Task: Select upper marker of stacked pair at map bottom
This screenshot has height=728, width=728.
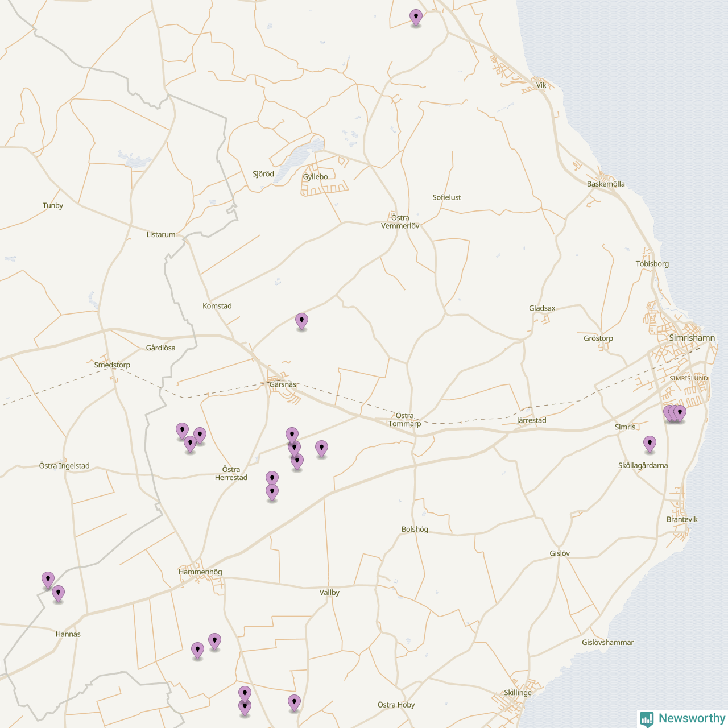Action: 245,694
